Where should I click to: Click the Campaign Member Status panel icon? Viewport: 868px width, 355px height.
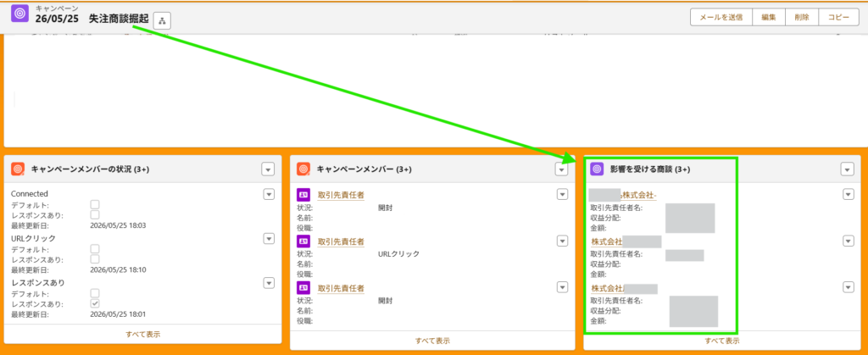[x=18, y=169]
